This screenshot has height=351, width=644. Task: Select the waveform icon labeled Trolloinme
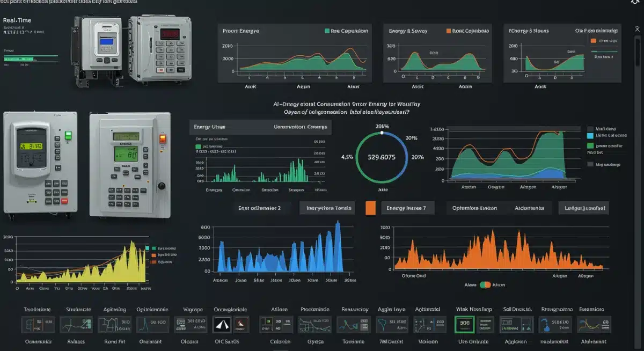click(38, 323)
